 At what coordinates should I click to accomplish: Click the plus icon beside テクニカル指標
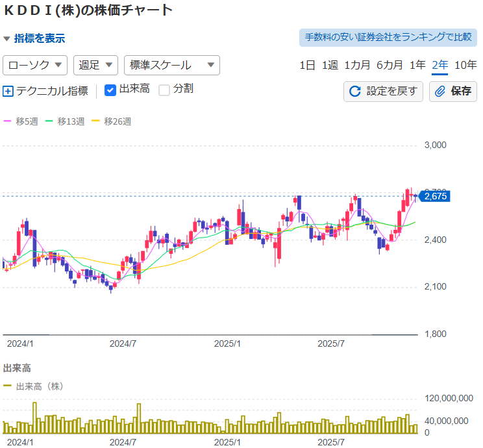point(8,91)
